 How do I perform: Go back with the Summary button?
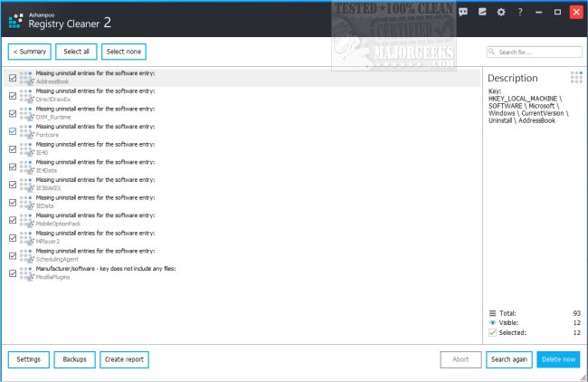pos(30,52)
